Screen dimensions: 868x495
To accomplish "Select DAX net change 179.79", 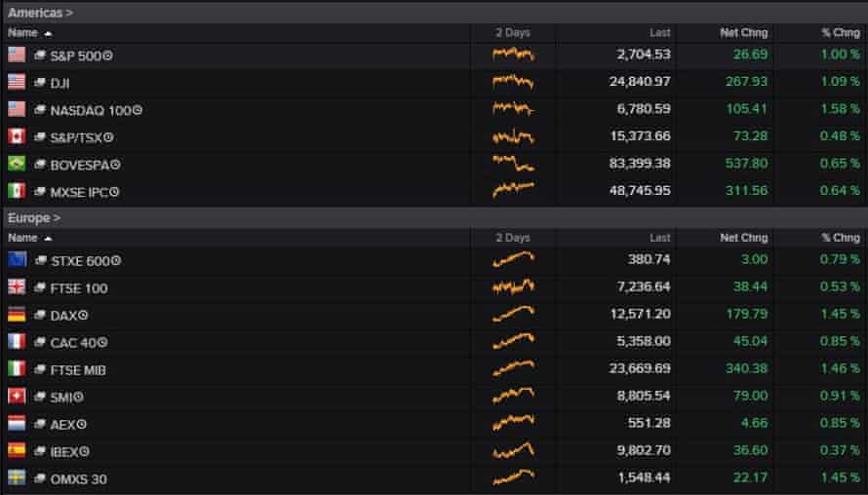I will point(747,314).
